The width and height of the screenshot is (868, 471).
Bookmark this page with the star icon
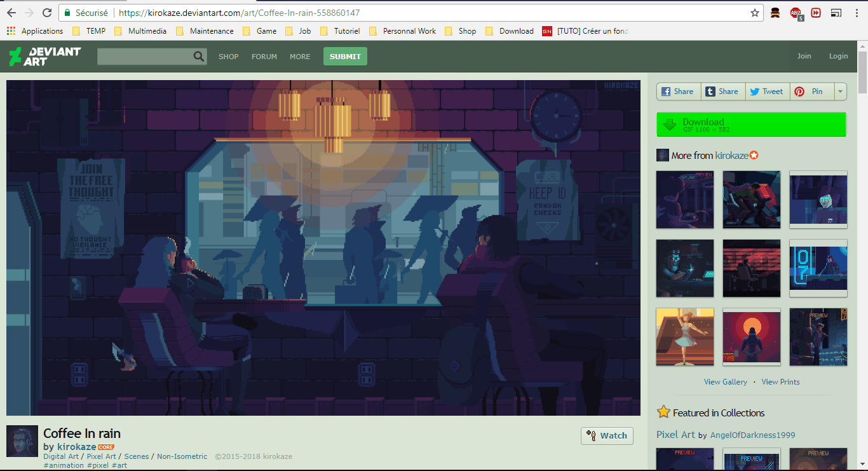pyautogui.click(x=755, y=13)
